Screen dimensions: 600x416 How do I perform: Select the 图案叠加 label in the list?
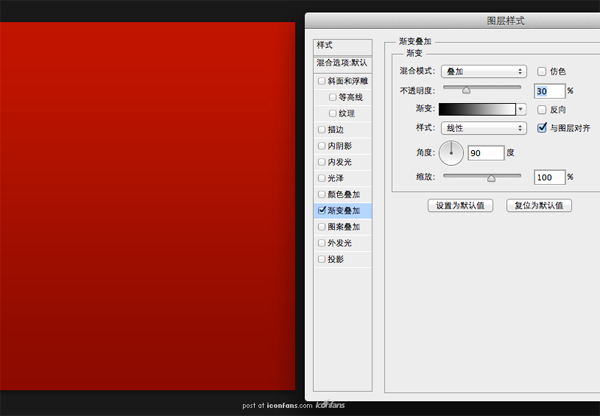tap(344, 227)
